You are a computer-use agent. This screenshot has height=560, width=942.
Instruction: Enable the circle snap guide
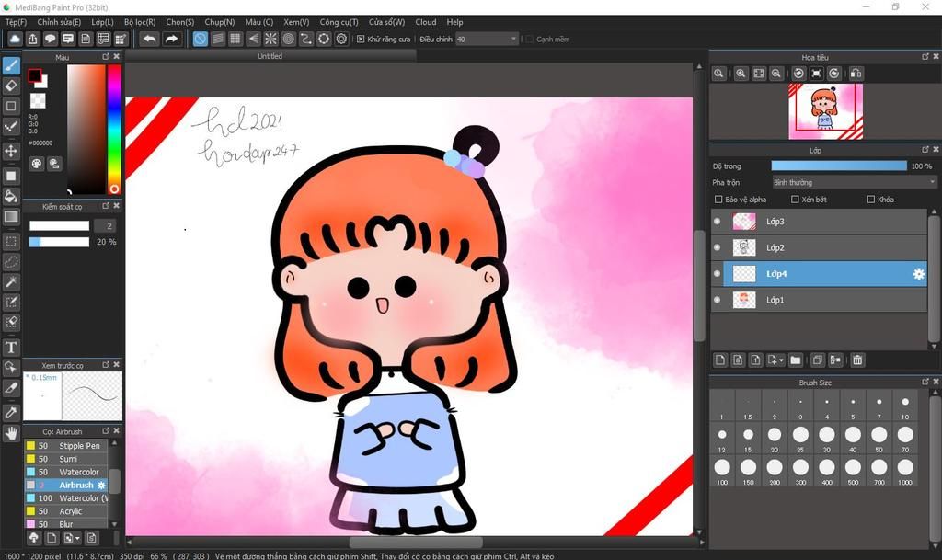pos(288,39)
